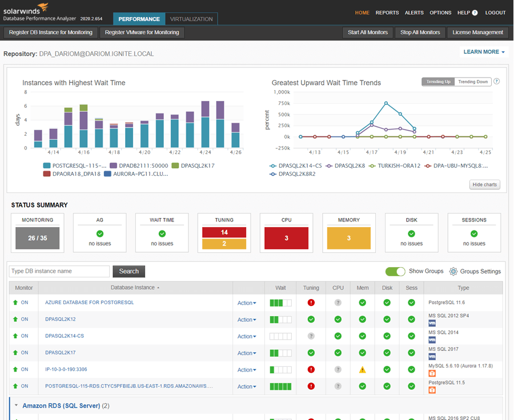Click the red Tuning 14 status tile
This screenshot has height=420, width=514.
[x=224, y=232]
